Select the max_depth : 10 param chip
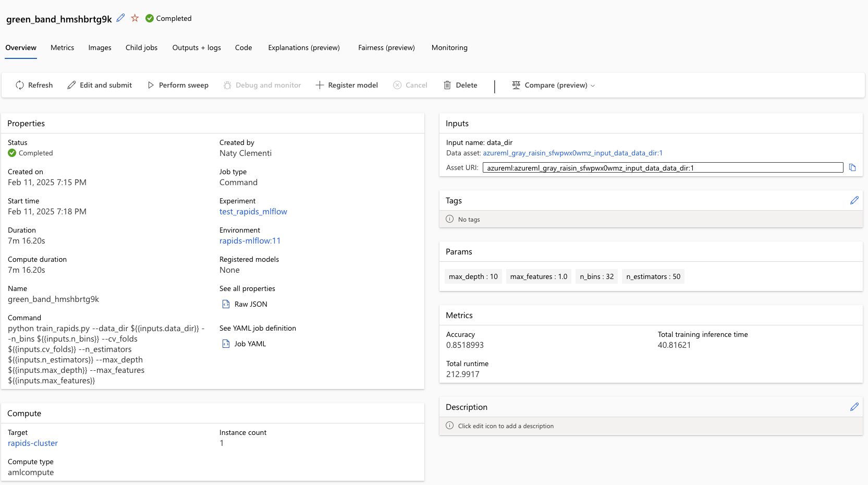Viewport: 868px width, 485px height. [x=473, y=276]
